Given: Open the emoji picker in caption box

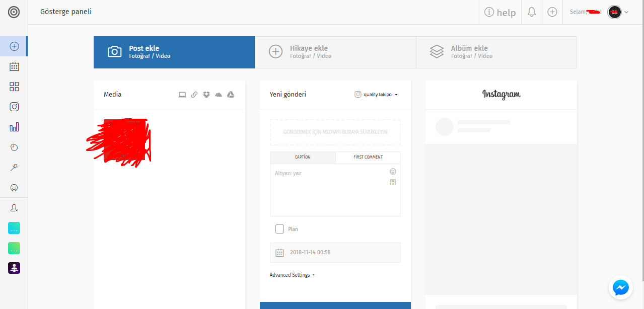Looking at the screenshot, I should 393,172.
